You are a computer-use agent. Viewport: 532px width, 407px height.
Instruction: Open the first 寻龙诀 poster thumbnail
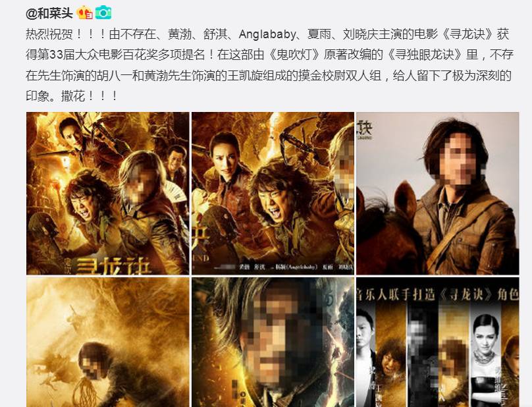pos(108,193)
